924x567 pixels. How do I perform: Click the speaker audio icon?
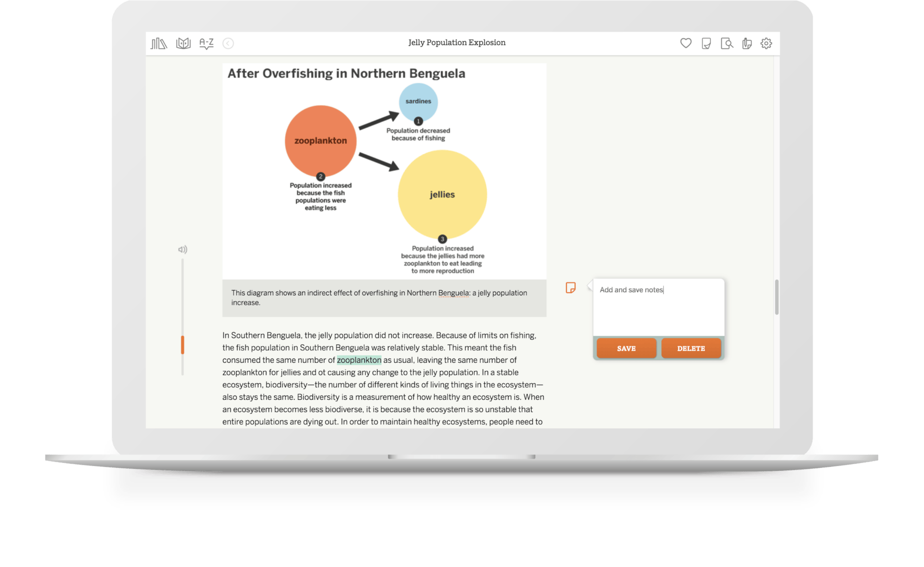click(x=182, y=249)
